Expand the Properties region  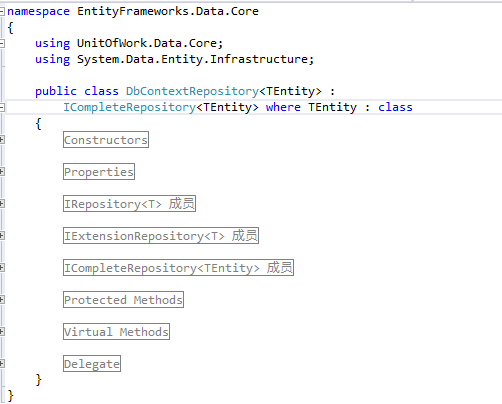[2, 172]
